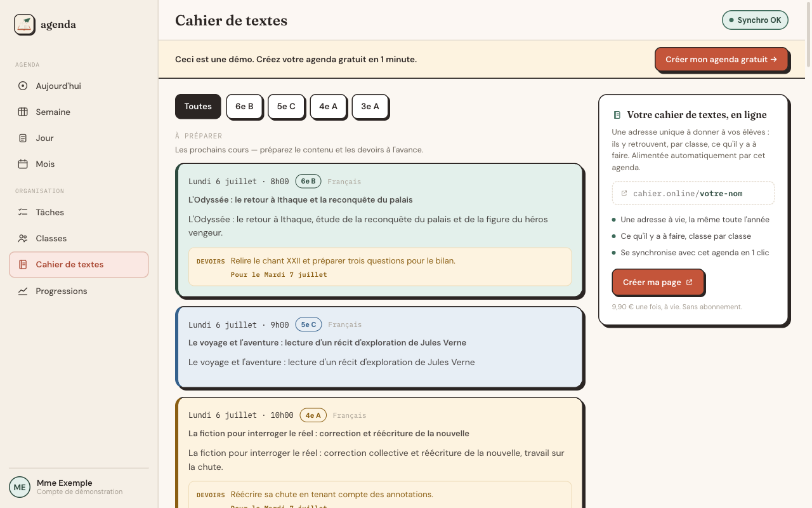Click the page vertical scrollbar

(x=808, y=33)
